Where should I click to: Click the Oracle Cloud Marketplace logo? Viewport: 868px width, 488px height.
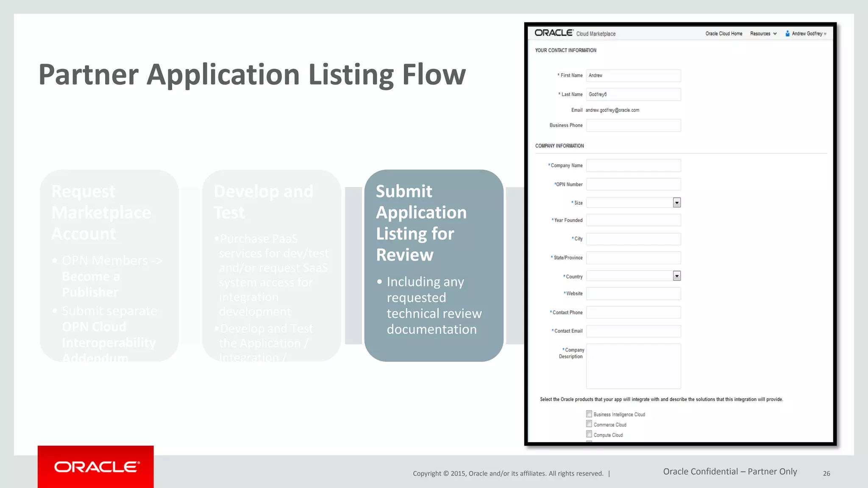(x=575, y=33)
